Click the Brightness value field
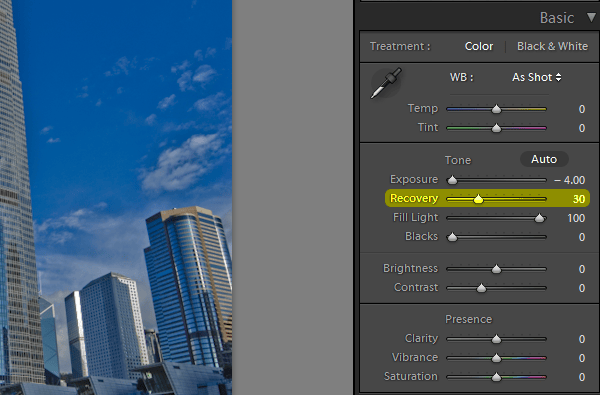 [582, 269]
